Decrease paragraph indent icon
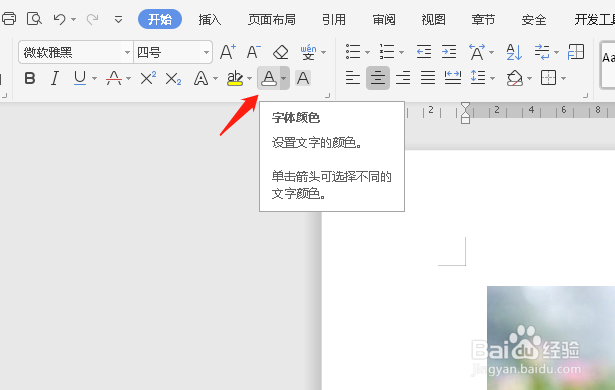 click(424, 52)
